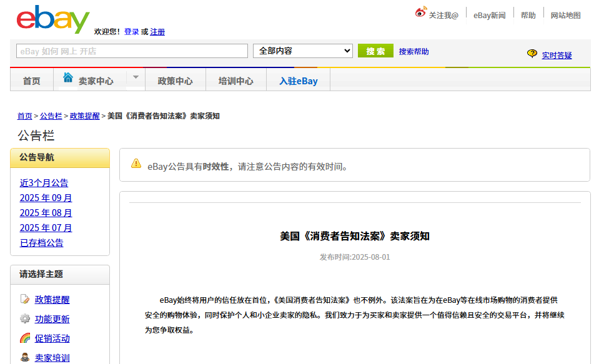
Task: Open the 卖家中心 navigation tab
Action: click(96, 81)
